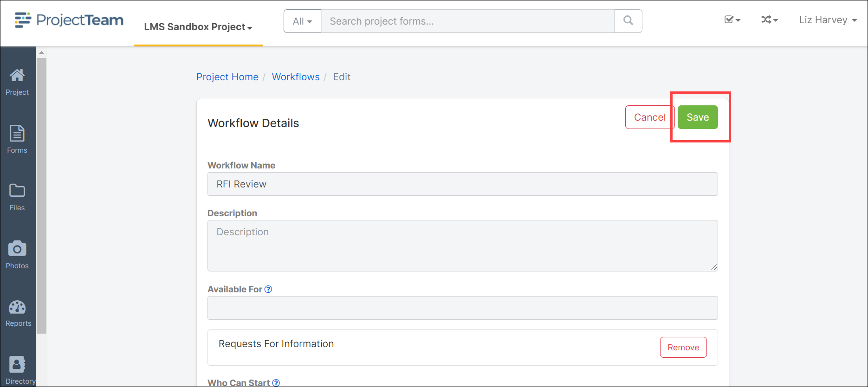Remove Requests For Information entry
868x387 pixels.
pos(683,348)
